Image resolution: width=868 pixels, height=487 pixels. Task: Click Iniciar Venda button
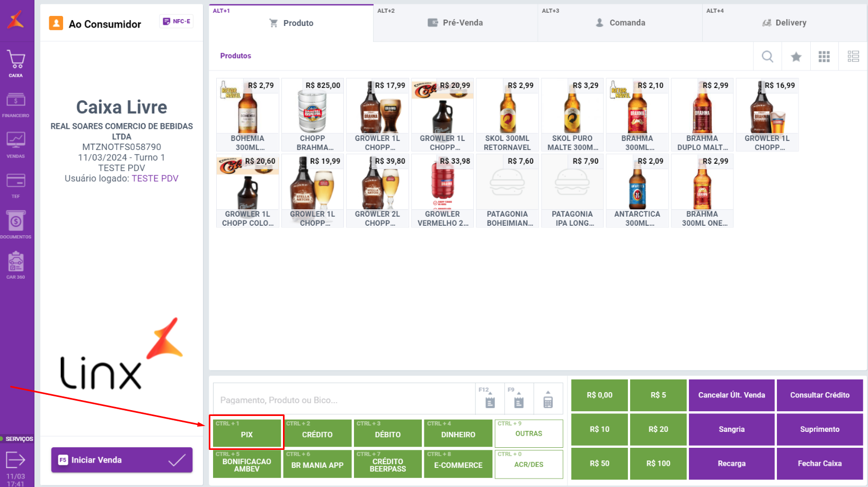pyautogui.click(x=122, y=460)
